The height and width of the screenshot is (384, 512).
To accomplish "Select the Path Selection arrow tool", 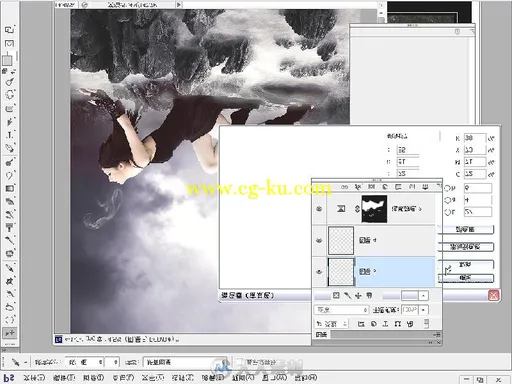I will [x=9, y=122].
